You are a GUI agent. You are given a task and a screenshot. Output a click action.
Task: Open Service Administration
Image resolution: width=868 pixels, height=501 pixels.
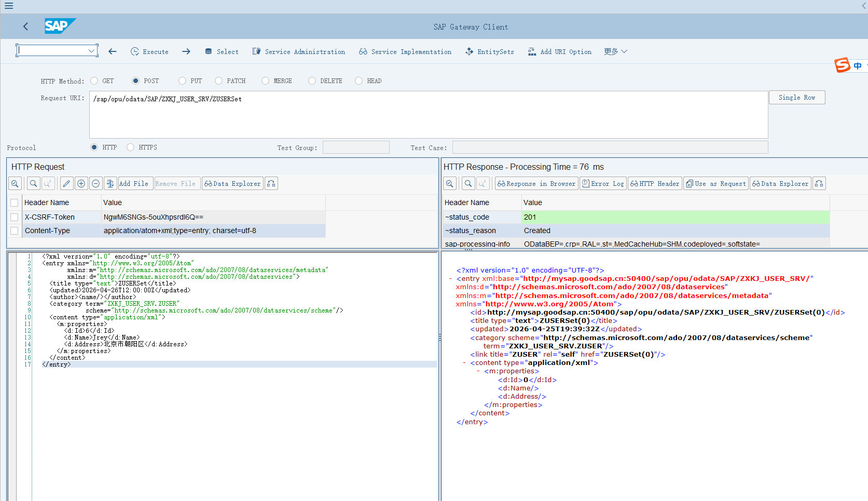[299, 51]
